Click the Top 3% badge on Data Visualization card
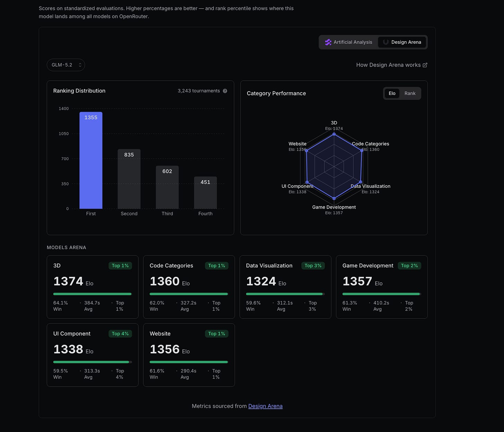This screenshot has width=504, height=432. pyautogui.click(x=313, y=266)
